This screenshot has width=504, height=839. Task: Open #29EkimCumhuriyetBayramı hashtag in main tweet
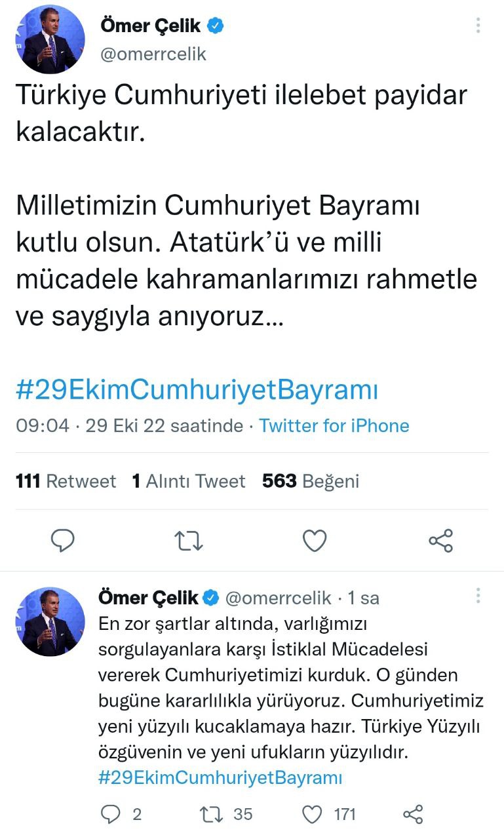(x=197, y=390)
